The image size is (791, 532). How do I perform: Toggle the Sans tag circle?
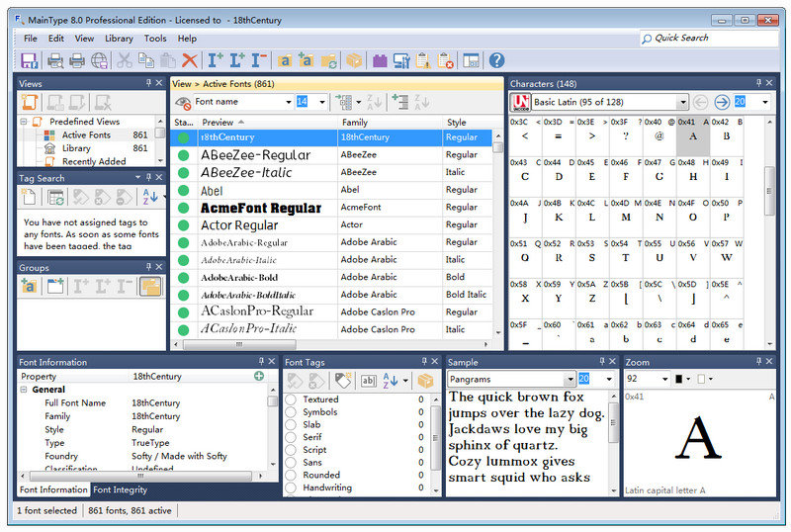291,463
